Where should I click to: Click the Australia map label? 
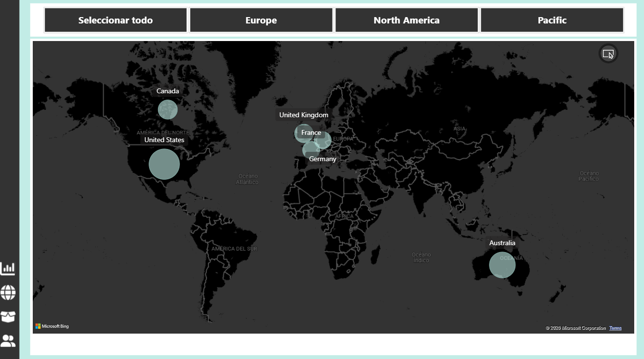click(502, 243)
